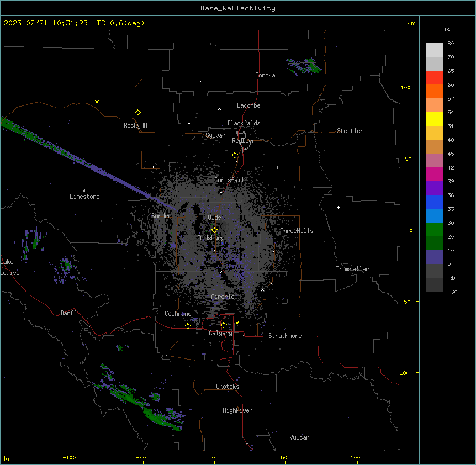Click the 100 tick on the right axis

pyautogui.click(x=405, y=87)
